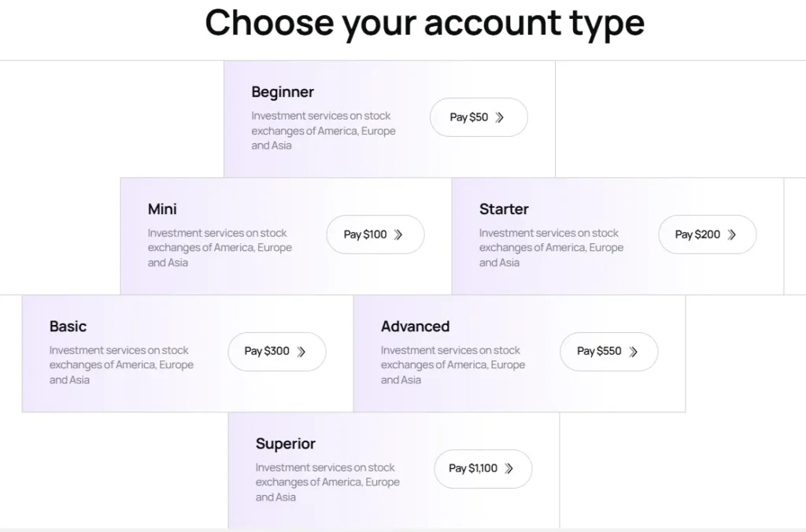This screenshot has width=806, height=532.
Task: Click the double-chevron icon beside Pay $100
Action: [398, 235]
